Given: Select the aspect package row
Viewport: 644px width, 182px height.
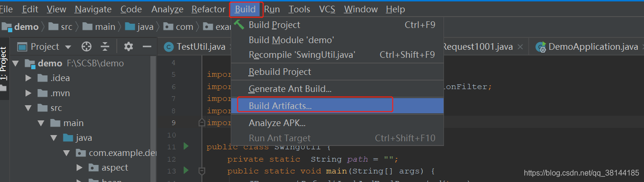Looking at the screenshot, I should point(83,168).
